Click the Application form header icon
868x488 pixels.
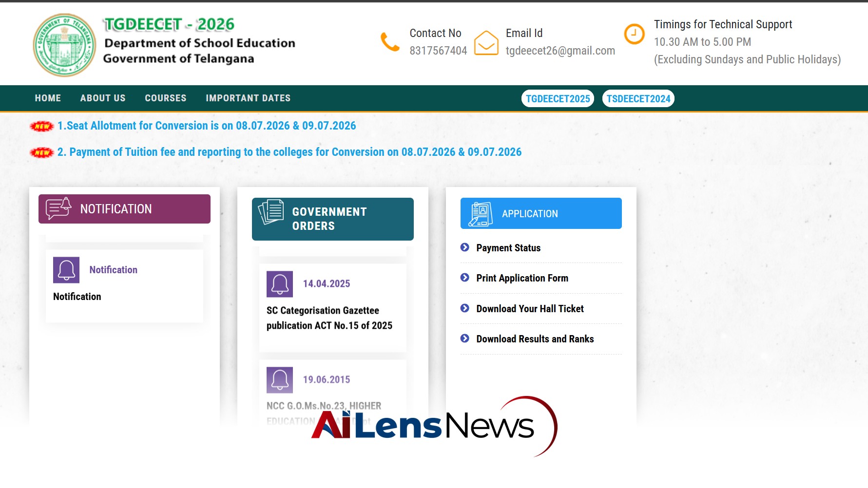point(481,214)
